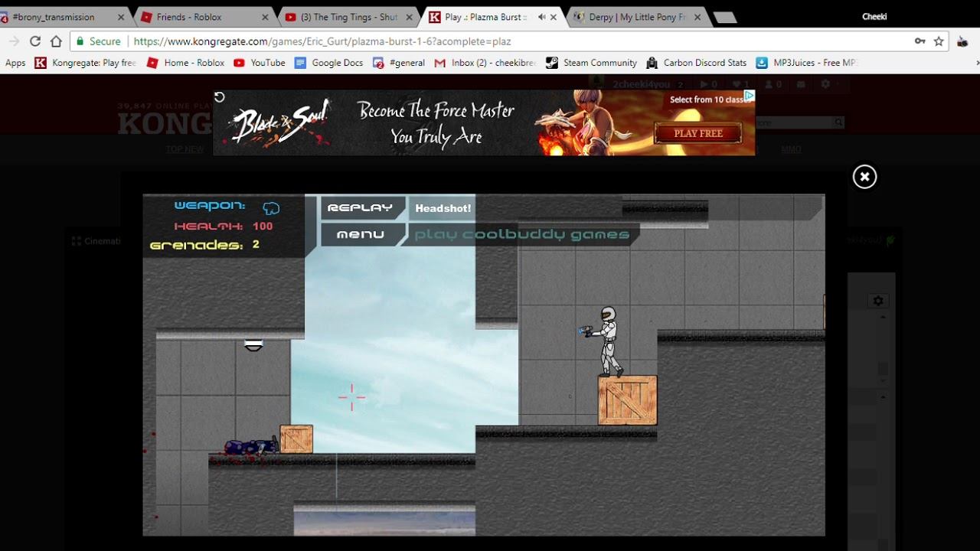Open the chat settings gear icon
This screenshot has width=980, height=551.
point(878,301)
